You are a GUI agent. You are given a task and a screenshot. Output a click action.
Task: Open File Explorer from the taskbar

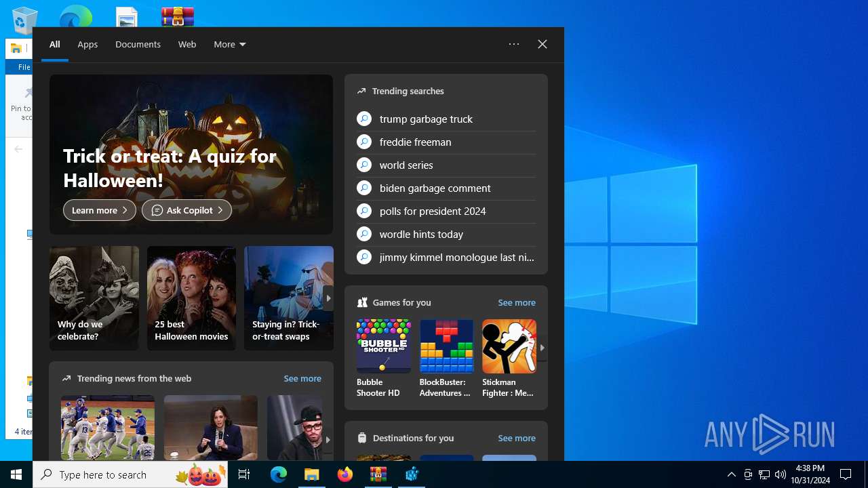click(312, 474)
